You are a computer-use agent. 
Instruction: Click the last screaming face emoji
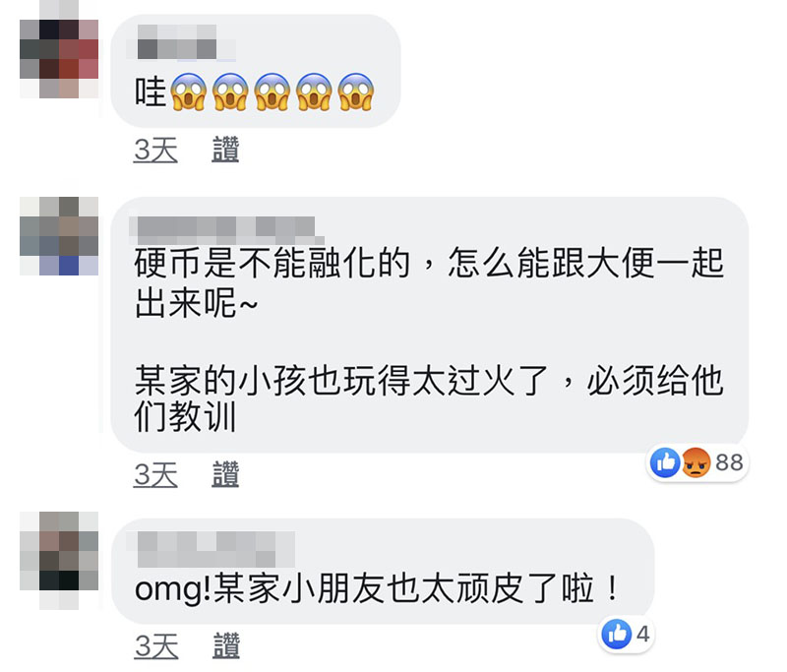[356, 92]
